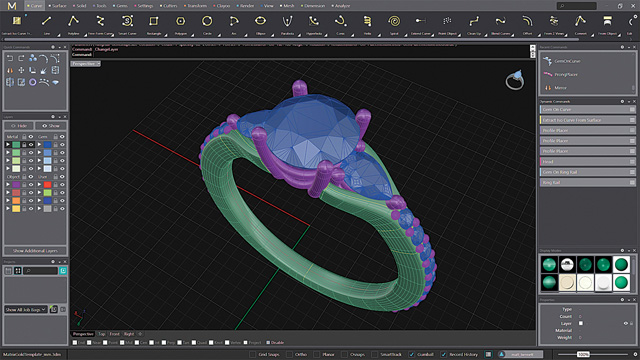Open the Gems menu tab
Viewport: 640px width, 360px height.
pos(122,6)
